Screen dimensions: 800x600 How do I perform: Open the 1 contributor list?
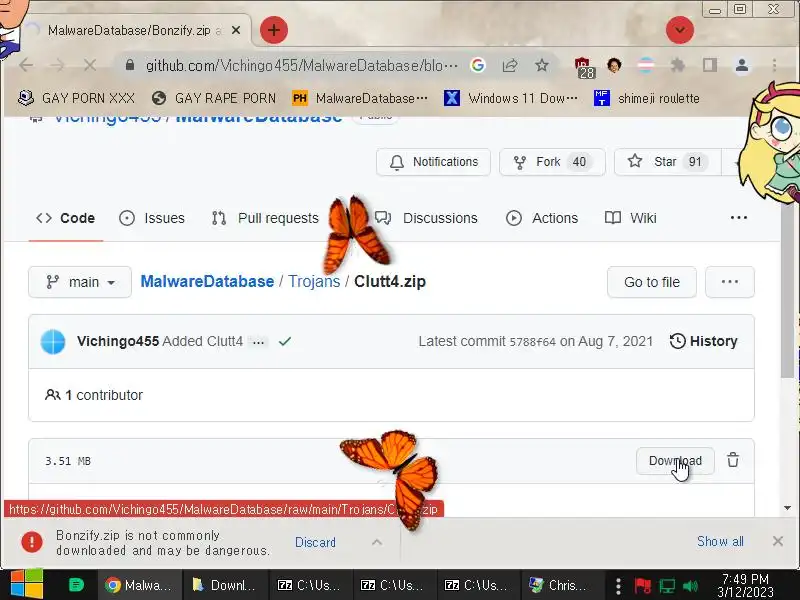point(94,395)
